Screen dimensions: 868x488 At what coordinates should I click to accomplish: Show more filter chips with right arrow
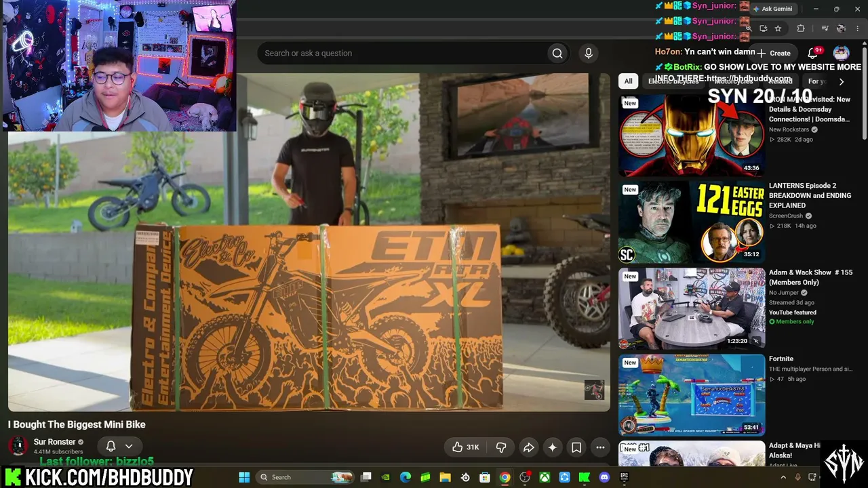click(841, 81)
